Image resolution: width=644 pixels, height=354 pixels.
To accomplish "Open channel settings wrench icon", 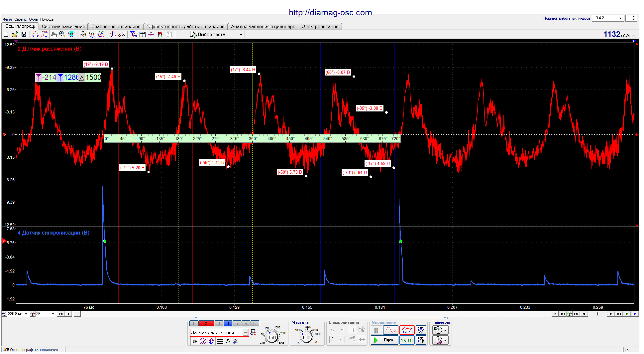I will tap(236, 341).
